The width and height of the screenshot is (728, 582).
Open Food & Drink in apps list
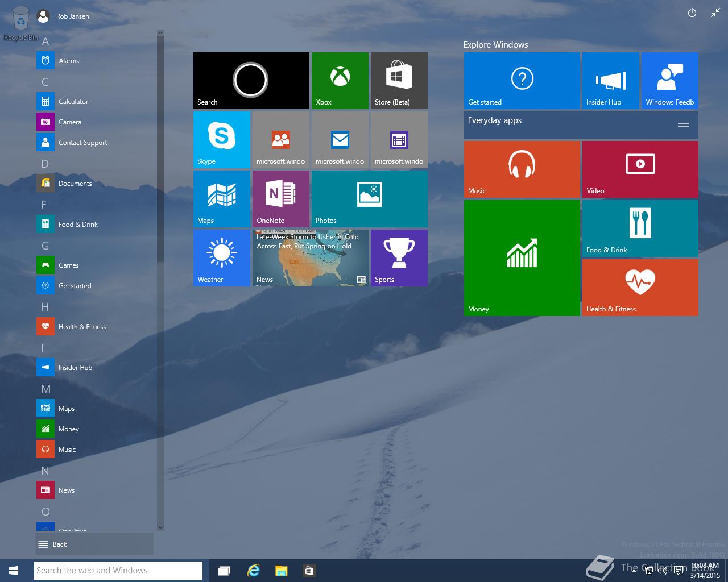[x=96, y=225]
